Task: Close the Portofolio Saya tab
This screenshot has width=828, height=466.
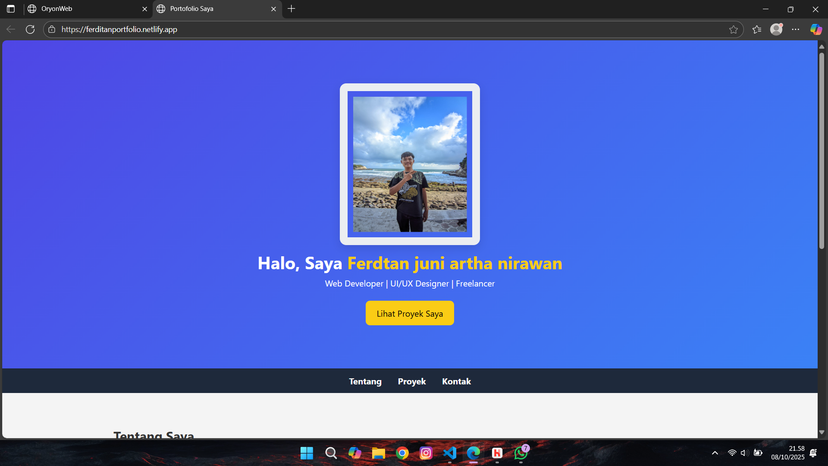Action: pyautogui.click(x=274, y=9)
